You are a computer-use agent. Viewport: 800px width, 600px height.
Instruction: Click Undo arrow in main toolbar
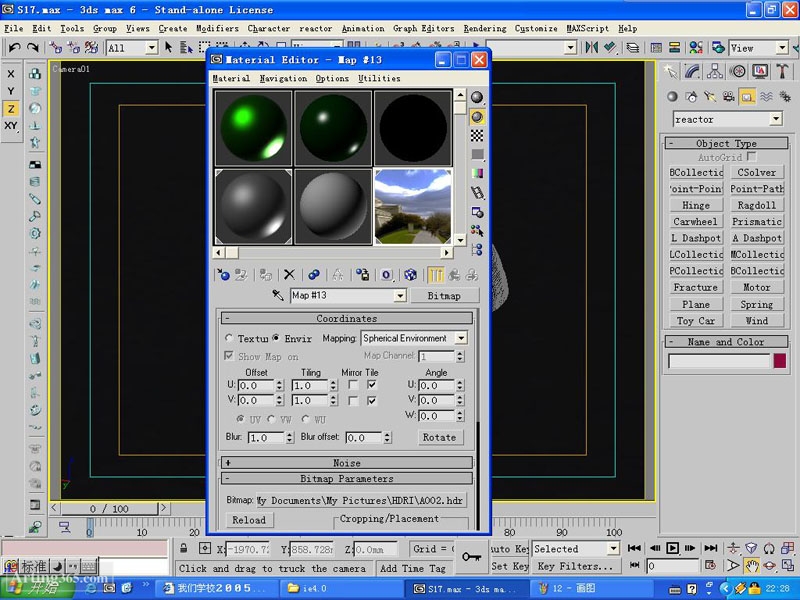14,47
